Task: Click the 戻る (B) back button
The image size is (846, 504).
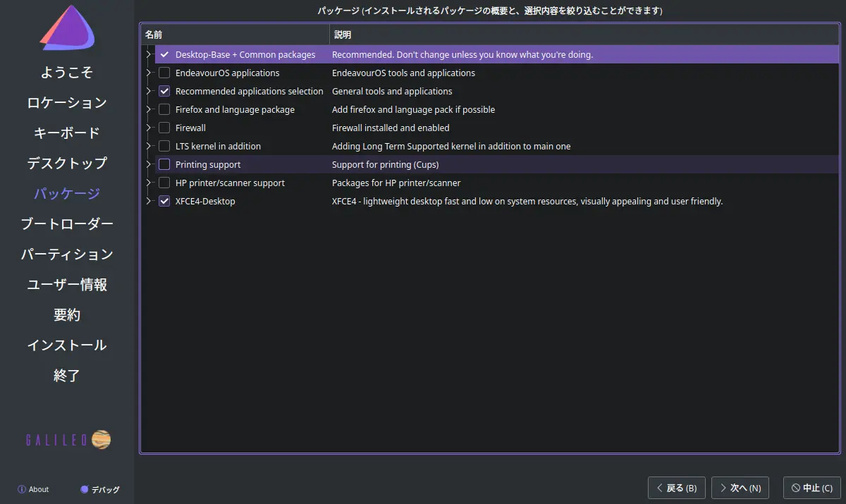Action: pos(676,488)
